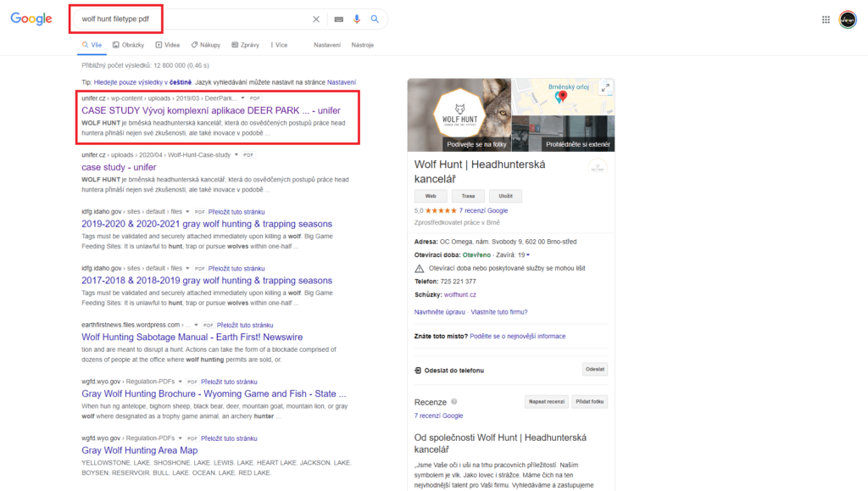The height and width of the screenshot is (491, 868).
Task: Clear the search query with the X icon
Action: pyautogui.click(x=316, y=19)
